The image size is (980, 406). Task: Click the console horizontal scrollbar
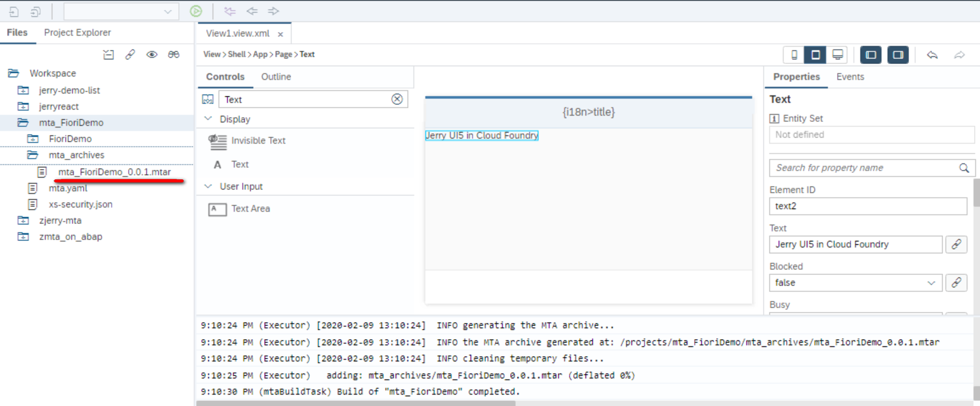pyautogui.click(x=356, y=403)
